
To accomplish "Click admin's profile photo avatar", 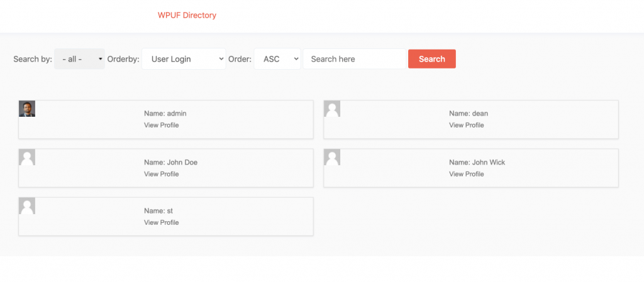I will 27,109.
